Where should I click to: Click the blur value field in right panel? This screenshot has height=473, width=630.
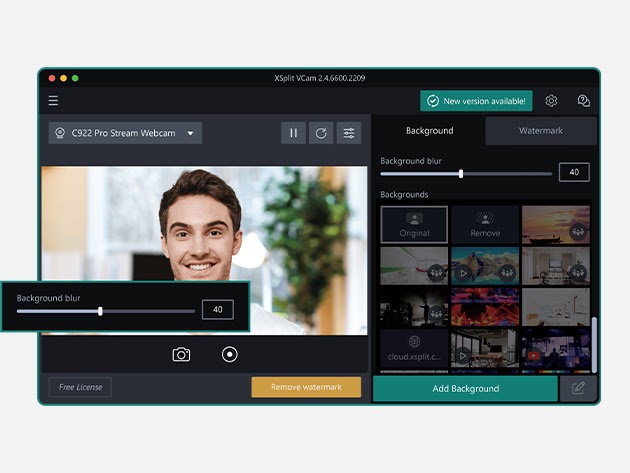point(574,172)
